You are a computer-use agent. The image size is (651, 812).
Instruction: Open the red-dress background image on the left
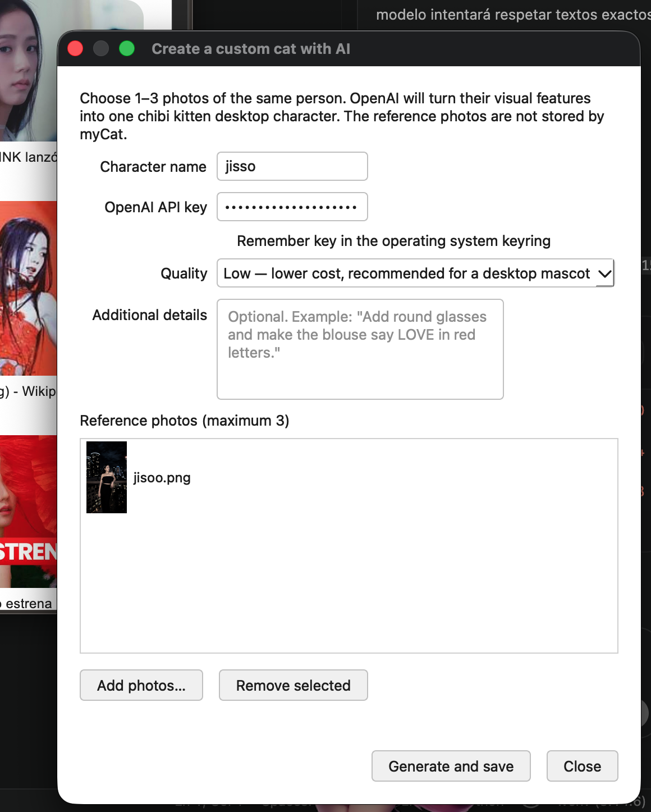28,288
